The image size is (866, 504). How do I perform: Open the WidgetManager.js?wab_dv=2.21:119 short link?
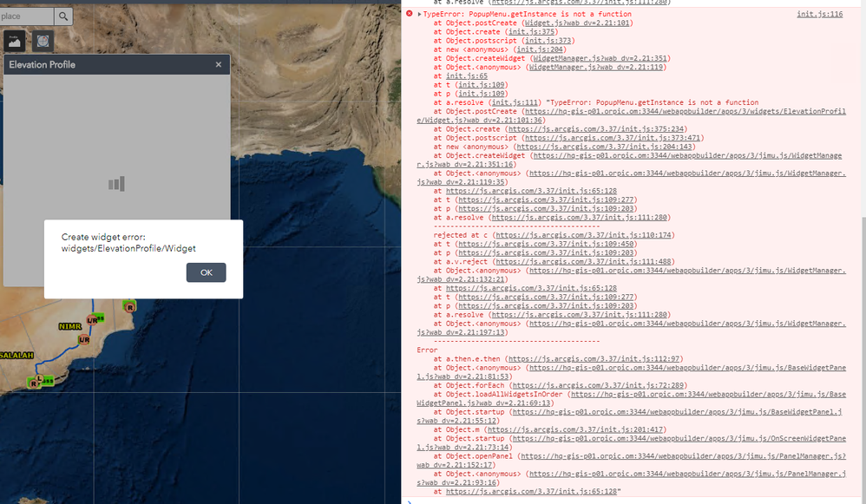(x=595, y=68)
